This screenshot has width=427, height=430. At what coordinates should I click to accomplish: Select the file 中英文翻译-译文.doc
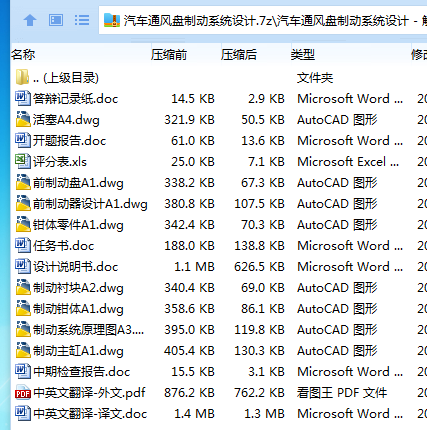(90, 414)
